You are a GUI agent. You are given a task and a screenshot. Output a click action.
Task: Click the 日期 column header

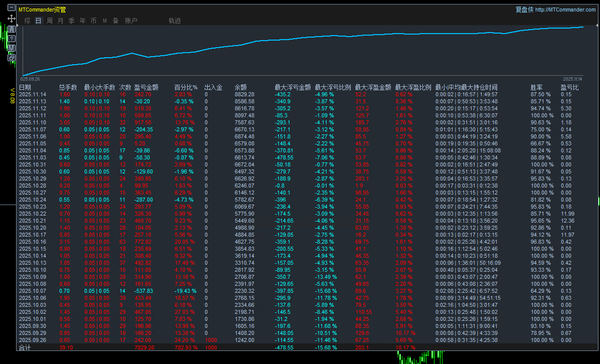pyautogui.click(x=25, y=88)
